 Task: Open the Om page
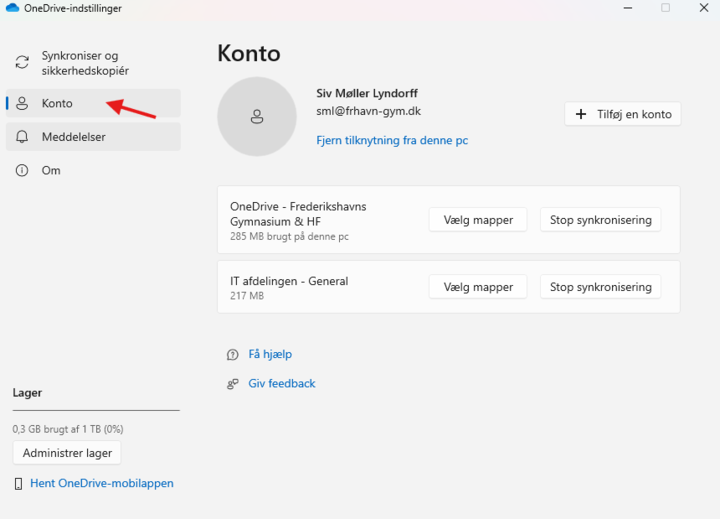[x=51, y=171]
